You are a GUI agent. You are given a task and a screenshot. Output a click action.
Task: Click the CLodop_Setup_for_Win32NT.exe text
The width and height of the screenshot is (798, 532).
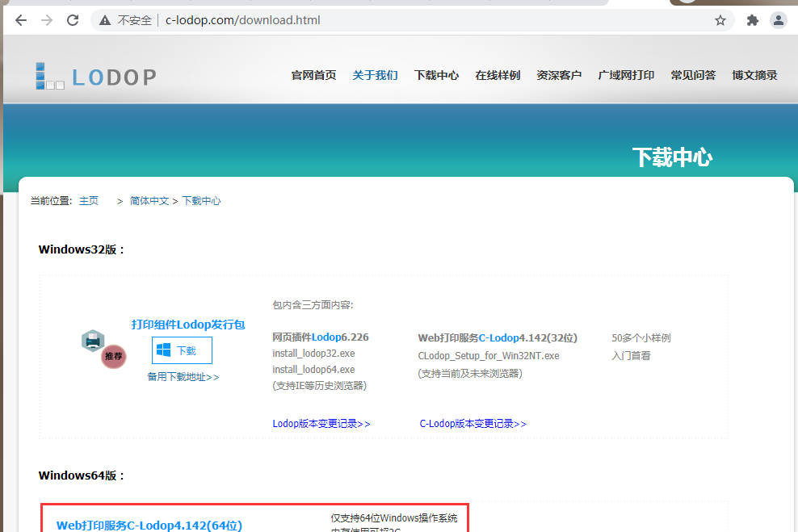click(489, 356)
